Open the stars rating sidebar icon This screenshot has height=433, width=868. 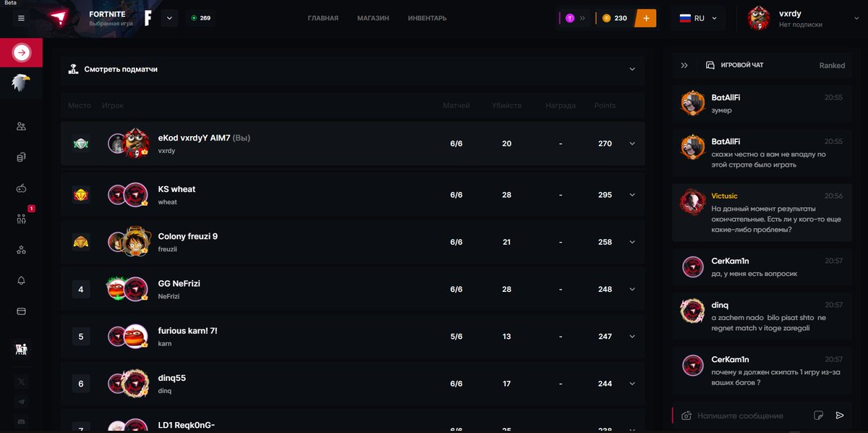point(21,250)
